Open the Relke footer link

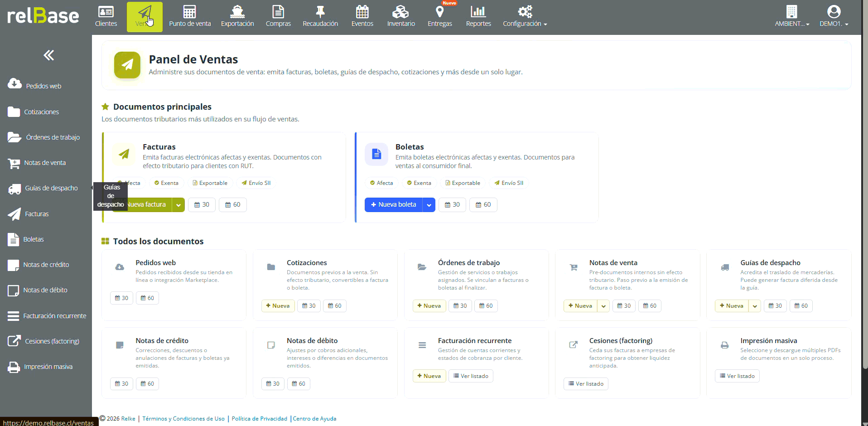pos(128,419)
